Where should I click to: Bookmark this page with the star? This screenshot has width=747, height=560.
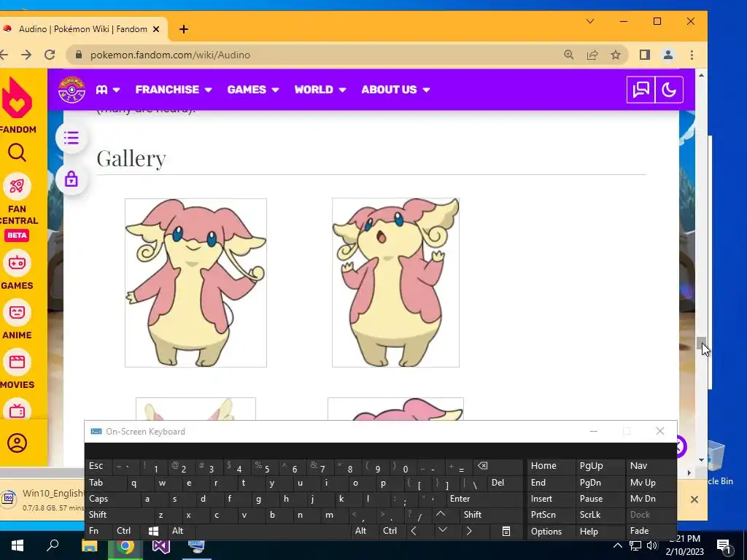coord(616,55)
